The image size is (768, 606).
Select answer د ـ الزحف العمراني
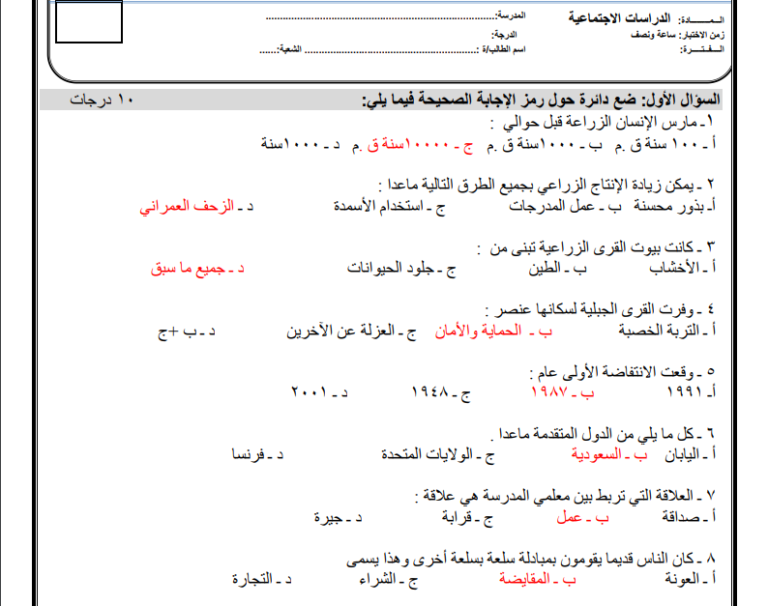point(196,207)
